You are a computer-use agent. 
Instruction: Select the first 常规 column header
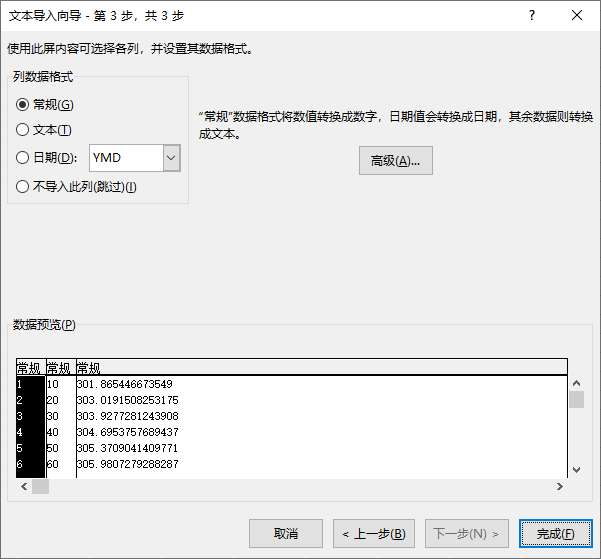(x=31, y=368)
